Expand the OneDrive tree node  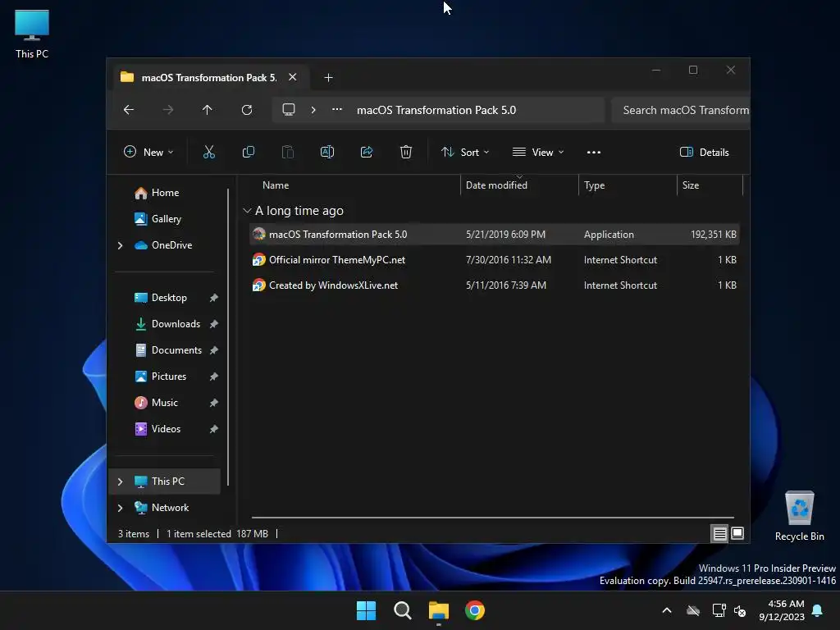click(120, 245)
